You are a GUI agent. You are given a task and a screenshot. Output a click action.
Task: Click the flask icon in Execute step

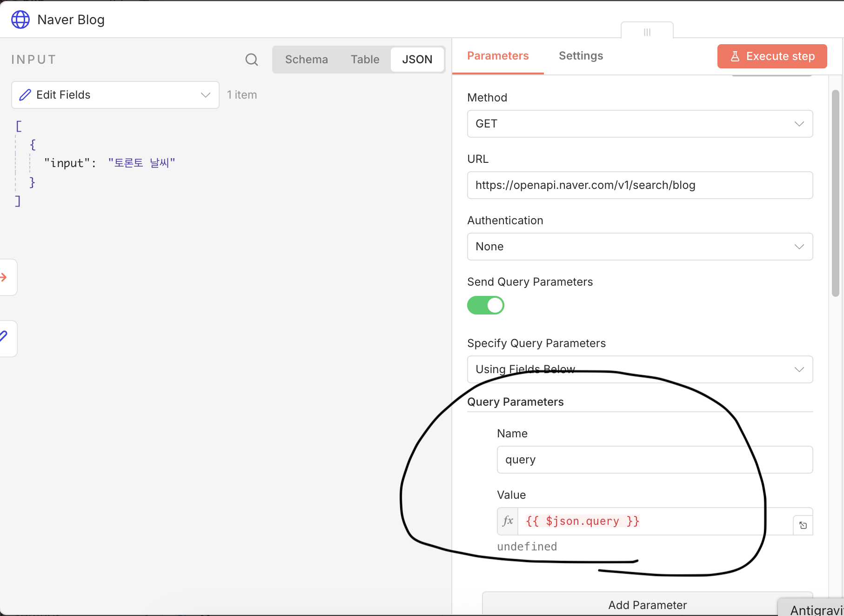(x=735, y=56)
